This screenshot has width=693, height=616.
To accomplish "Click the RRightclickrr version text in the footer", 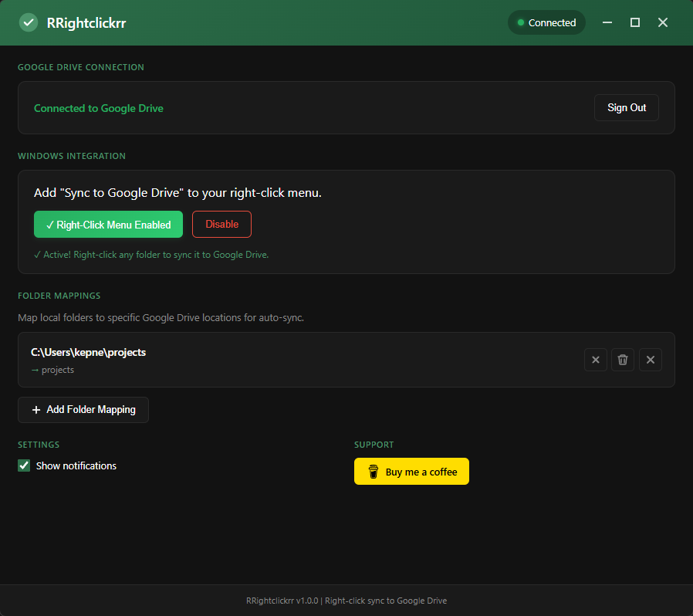I will coord(346,600).
